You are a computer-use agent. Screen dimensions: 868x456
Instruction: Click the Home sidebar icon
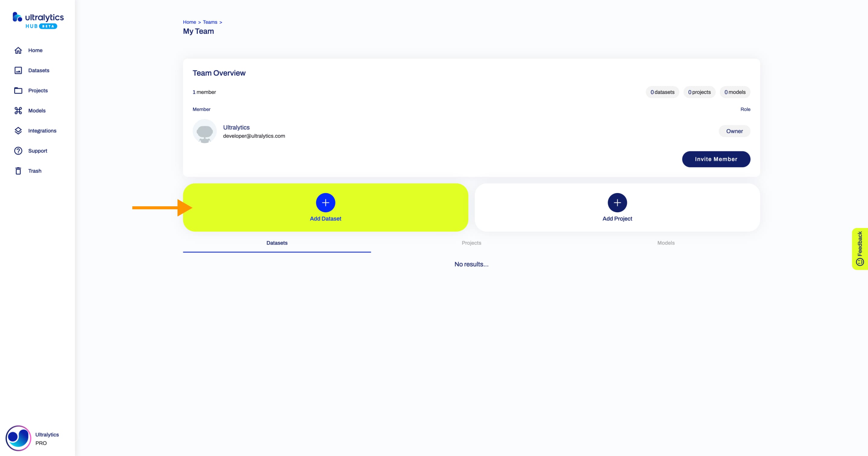point(18,51)
